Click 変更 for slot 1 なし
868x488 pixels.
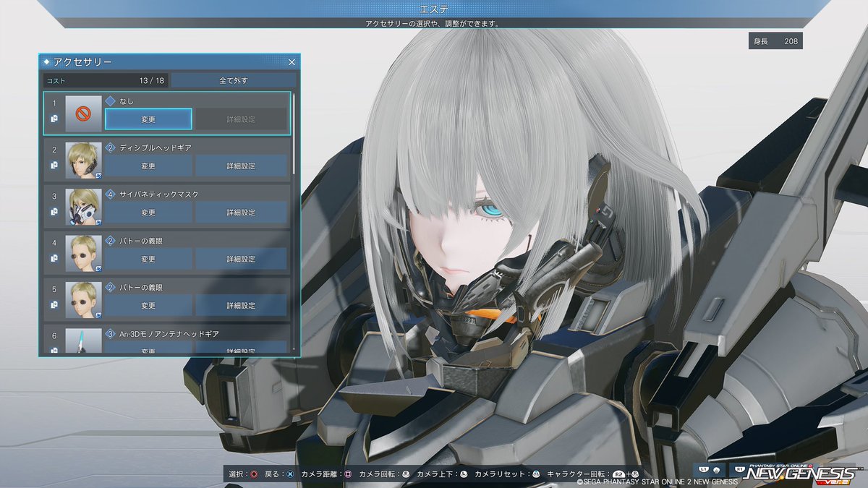tap(148, 119)
